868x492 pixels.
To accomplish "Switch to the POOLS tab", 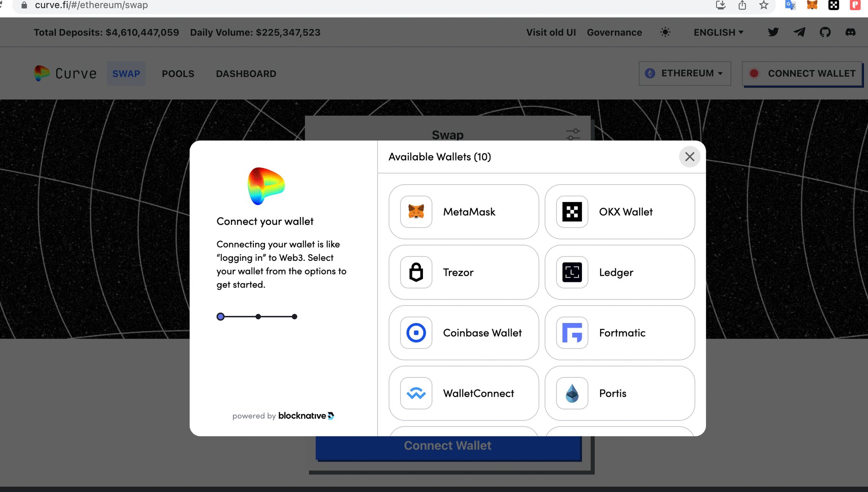I will pyautogui.click(x=178, y=73).
